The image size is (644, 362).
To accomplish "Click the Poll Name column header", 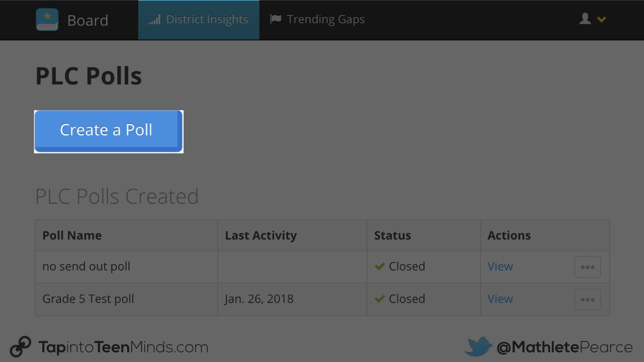I will (x=72, y=236).
